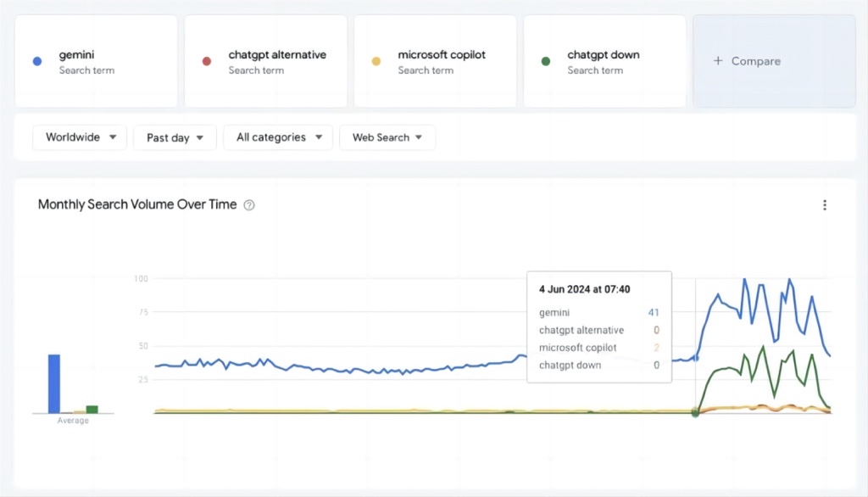Click the plus icon in Compare

click(718, 61)
